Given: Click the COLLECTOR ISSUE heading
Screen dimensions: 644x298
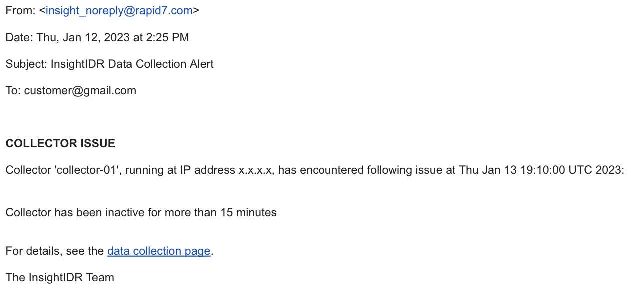Looking at the screenshot, I should (60, 144).
